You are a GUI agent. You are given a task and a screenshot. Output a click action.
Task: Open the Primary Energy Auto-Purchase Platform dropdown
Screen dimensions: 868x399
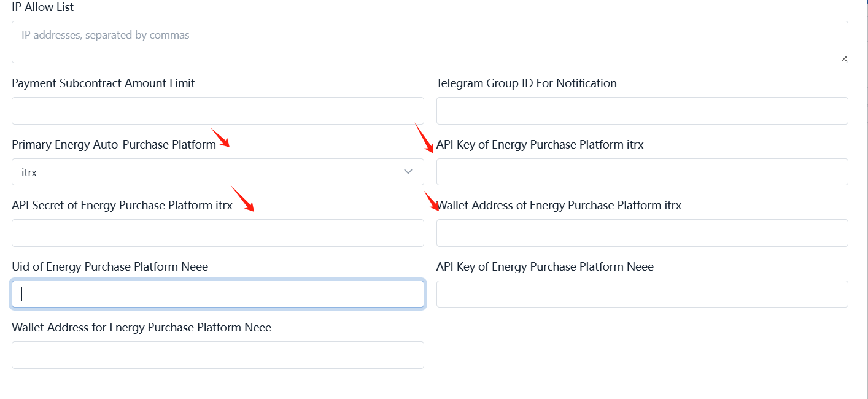click(218, 172)
